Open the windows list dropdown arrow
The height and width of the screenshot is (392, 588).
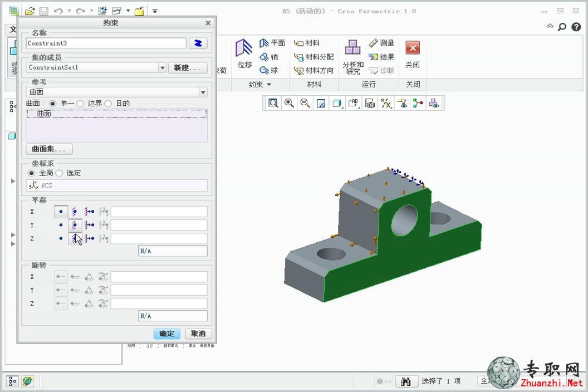128,11
